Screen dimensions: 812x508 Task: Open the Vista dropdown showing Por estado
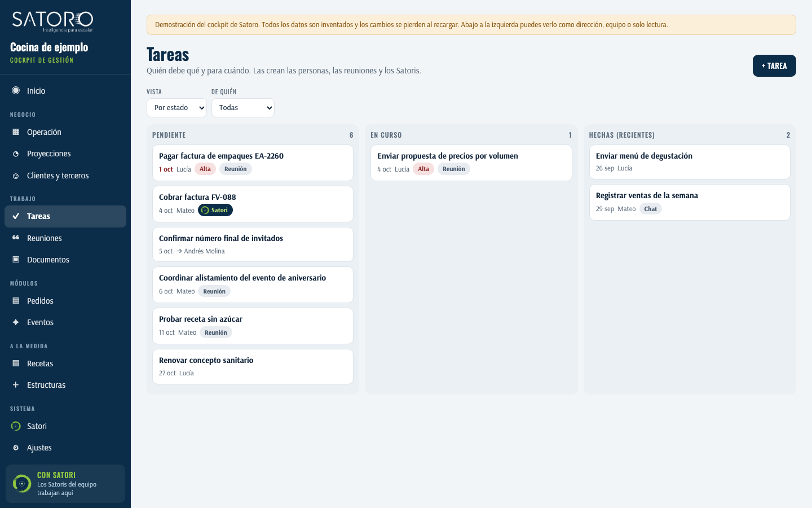(176, 108)
